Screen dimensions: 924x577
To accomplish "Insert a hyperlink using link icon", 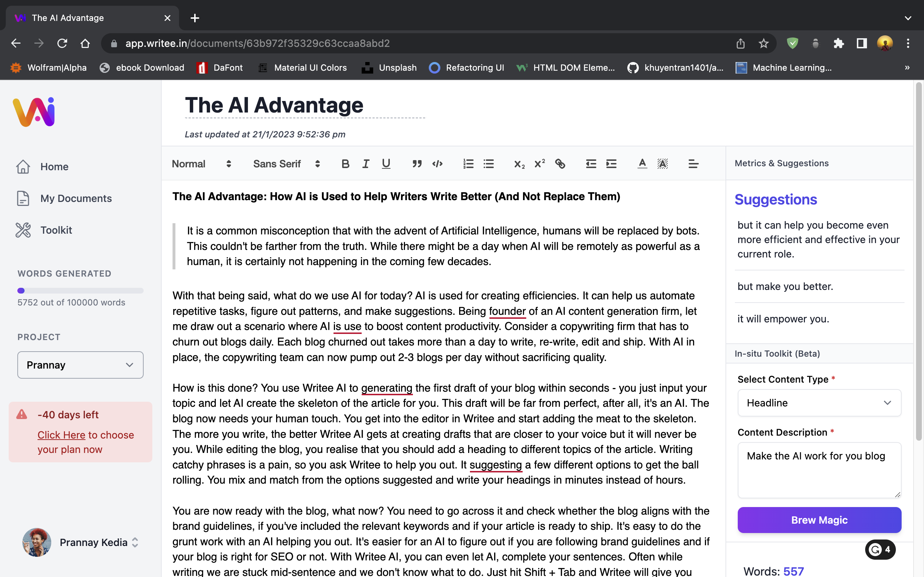I will click(560, 164).
